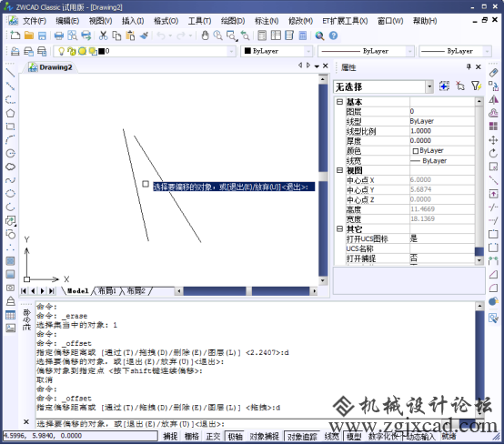The height and width of the screenshot is (445, 504).
Task: Open the 无选择 selection dropdown
Action: (x=429, y=86)
